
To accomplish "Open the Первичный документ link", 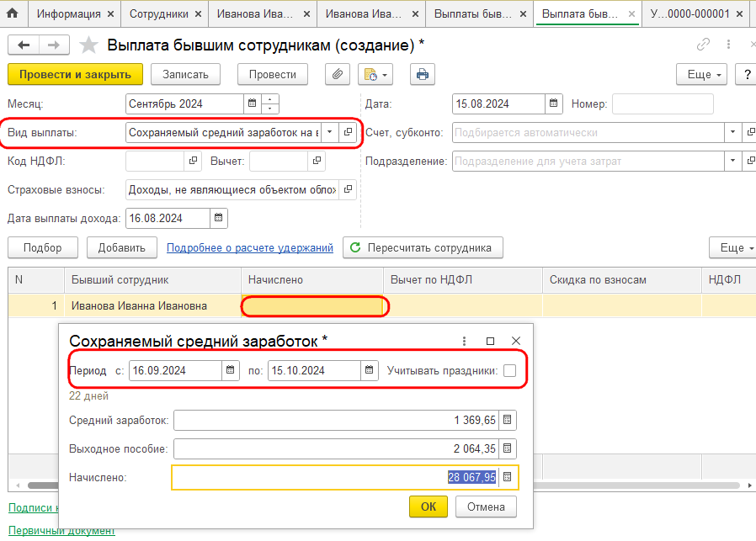I will click(x=61, y=530).
